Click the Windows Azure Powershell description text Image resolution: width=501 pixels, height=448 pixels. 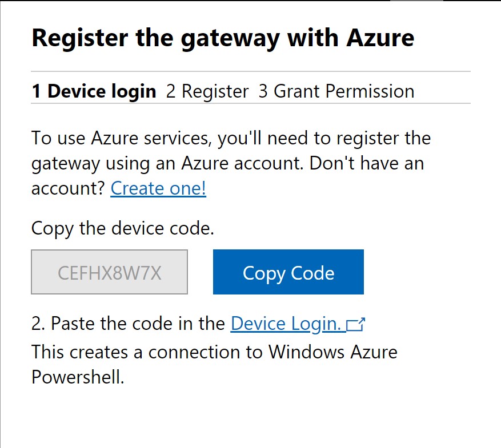click(x=214, y=365)
